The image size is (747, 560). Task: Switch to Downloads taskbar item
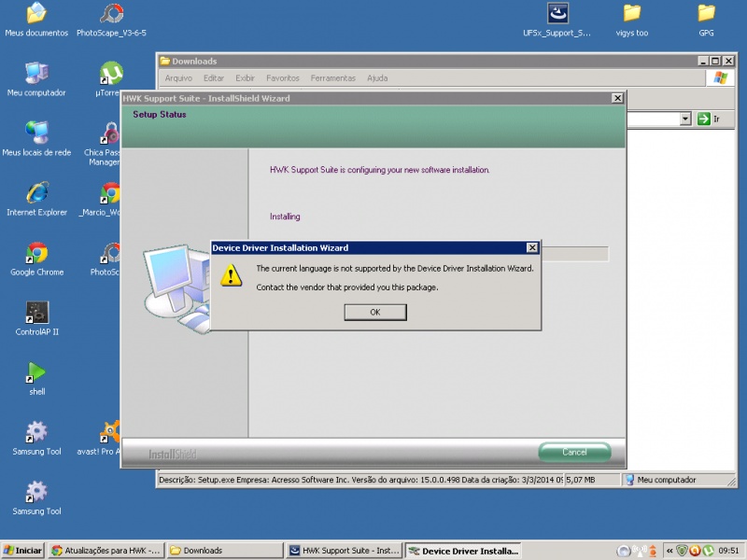coord(225,551)
